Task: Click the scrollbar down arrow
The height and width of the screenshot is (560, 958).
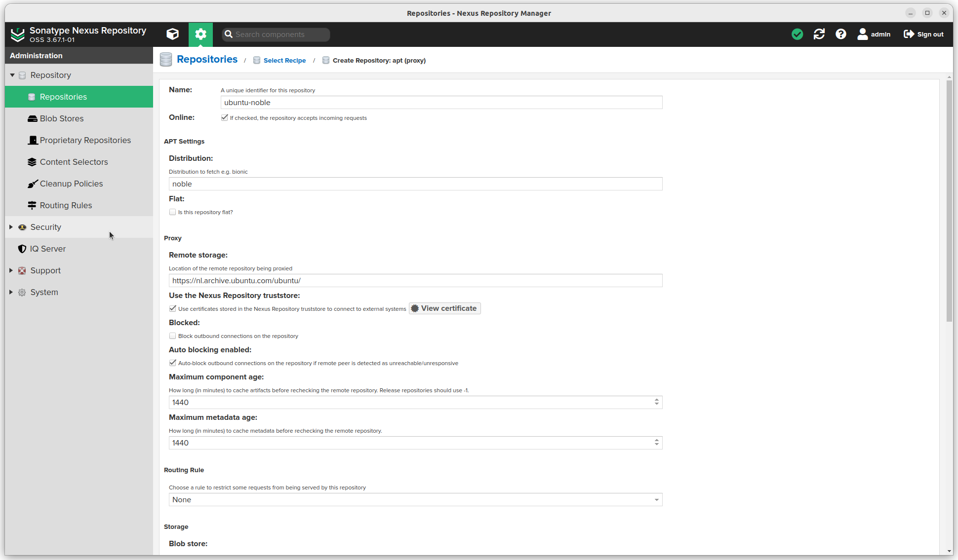Action: click(949, 551)
